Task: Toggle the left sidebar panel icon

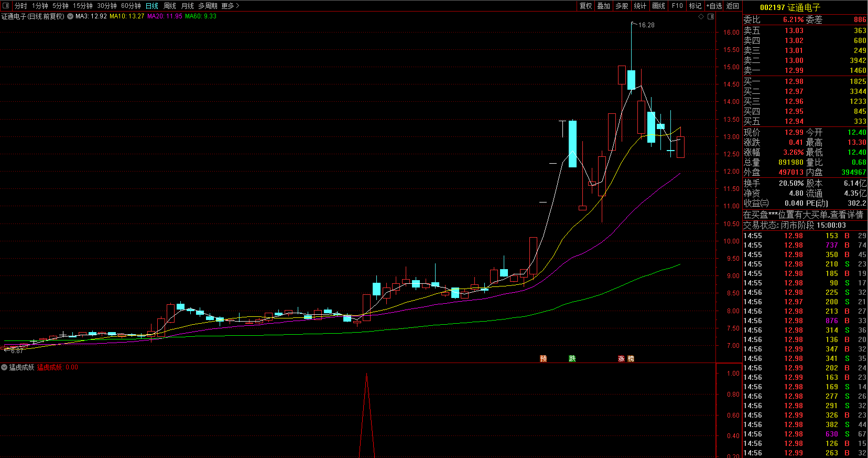Action: [6, 6]
